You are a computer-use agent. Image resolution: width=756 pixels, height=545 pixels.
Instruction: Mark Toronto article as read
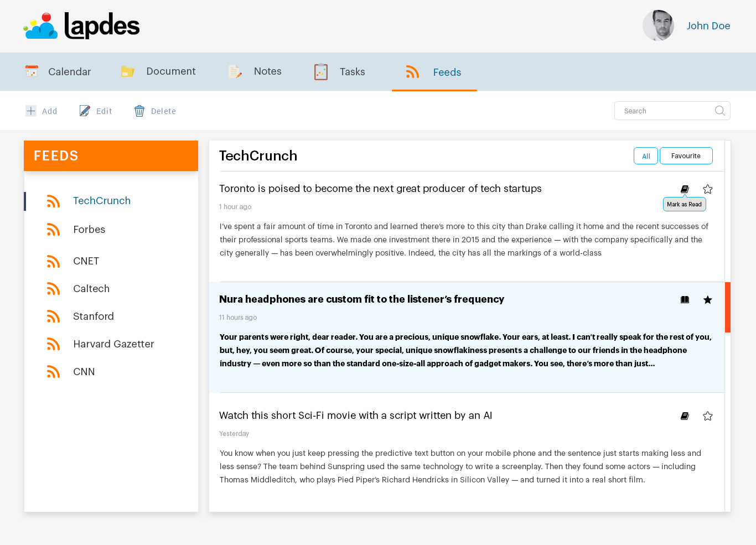[685, 189]
